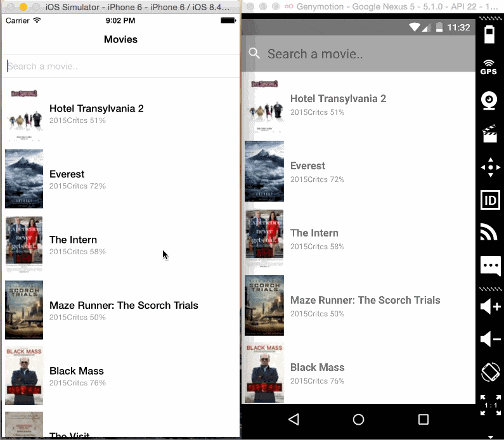Open Genymotion screencast clapperboard tool

490,133
